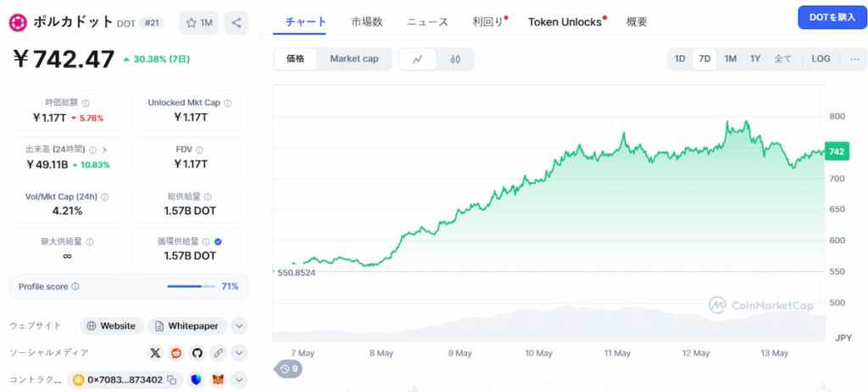Click the share icon next to the watchlist star
This screenshot has width=868, height=392.
236,23
